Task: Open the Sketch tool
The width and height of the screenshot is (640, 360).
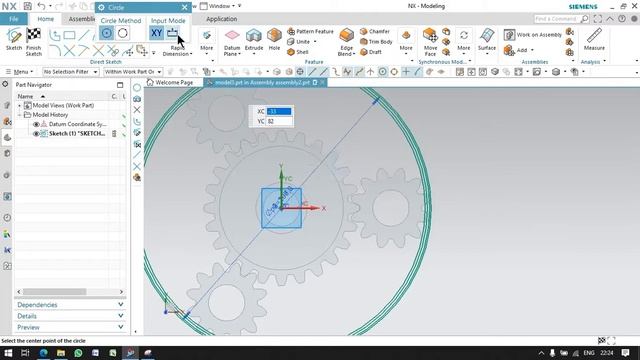Action: click(x=14, y=40)
